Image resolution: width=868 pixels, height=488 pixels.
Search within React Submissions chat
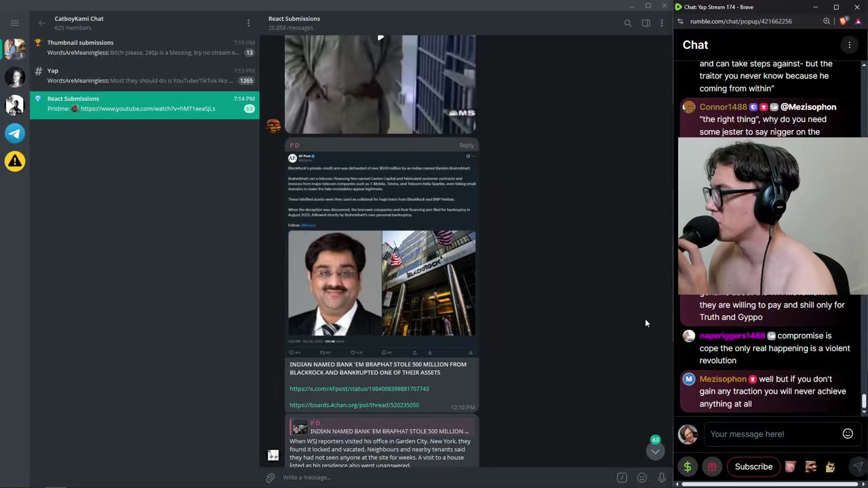(x=627, y=23)
